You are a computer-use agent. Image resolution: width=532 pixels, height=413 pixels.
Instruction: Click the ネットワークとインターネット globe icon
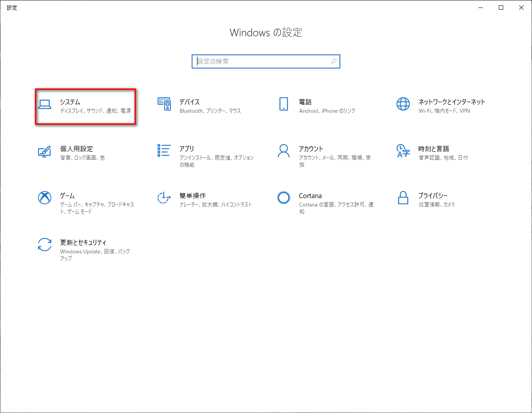[x=403, y=104]
